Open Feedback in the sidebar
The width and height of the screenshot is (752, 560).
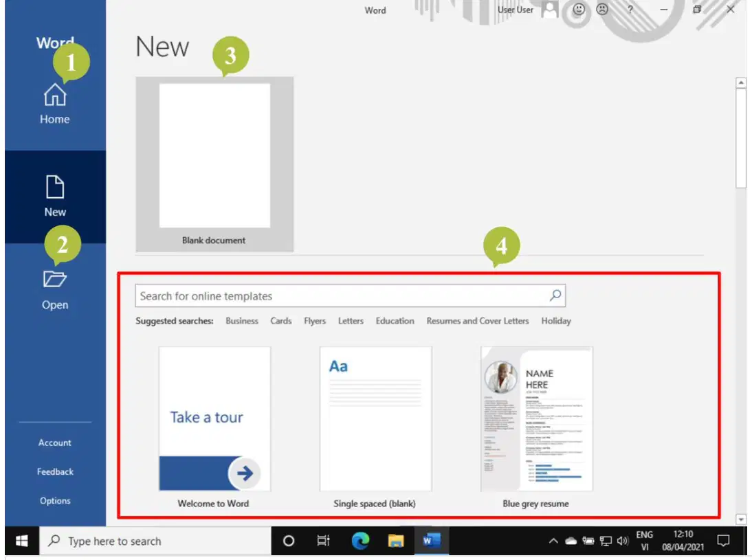[x=55, y=472]
